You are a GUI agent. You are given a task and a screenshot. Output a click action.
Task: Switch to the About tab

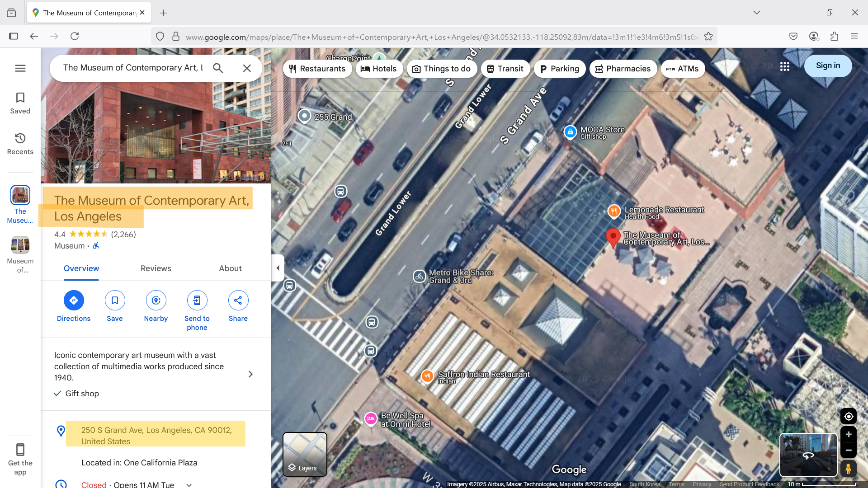pyautogui.click(x=231, y=268)
